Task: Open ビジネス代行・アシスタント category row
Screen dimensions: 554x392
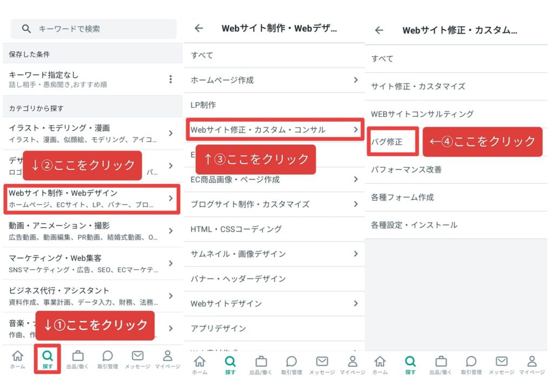Action: [x=93, y=296]
